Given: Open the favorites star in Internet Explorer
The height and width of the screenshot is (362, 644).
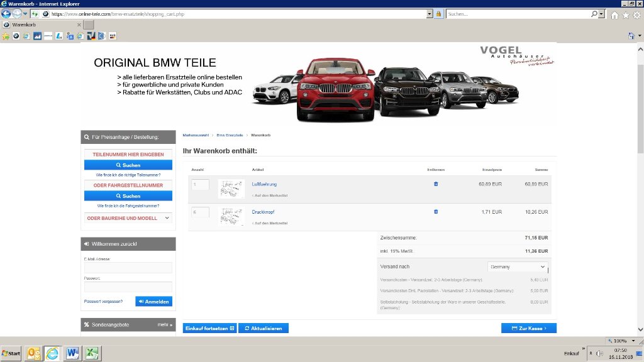Looking at the screenshot, I should pyautogui.click(x=626, y=14).
